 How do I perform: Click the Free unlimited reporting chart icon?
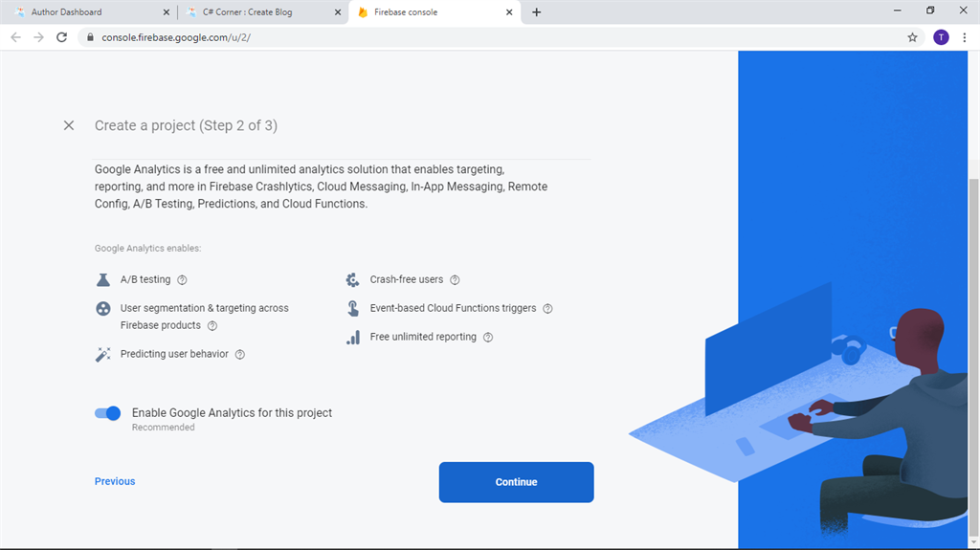point(352,338)
